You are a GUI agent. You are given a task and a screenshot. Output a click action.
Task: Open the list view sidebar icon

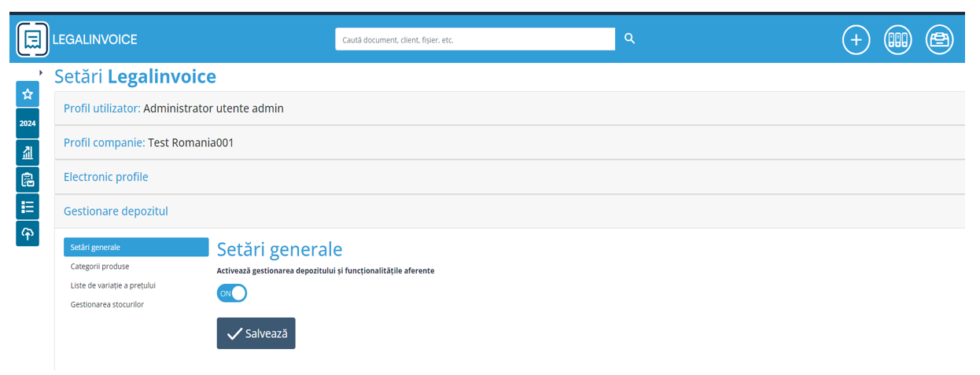(x=28, y=207)
